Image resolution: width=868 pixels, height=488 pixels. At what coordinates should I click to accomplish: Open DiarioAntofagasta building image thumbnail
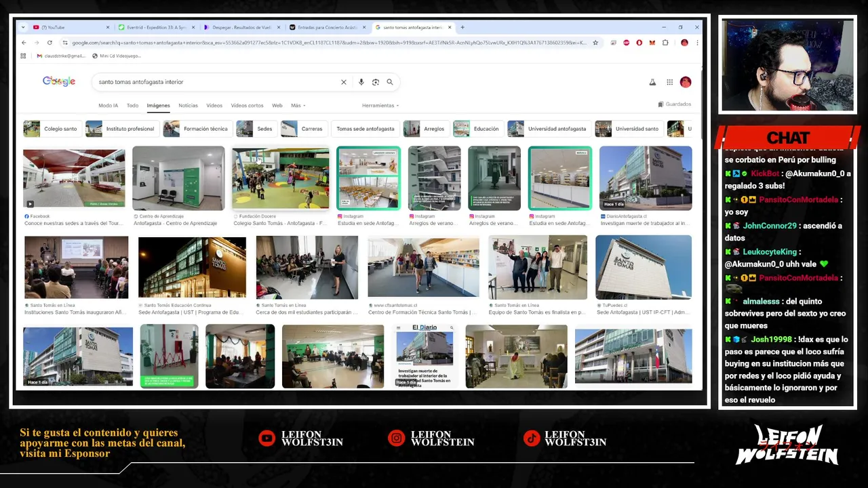click(646, 178)
